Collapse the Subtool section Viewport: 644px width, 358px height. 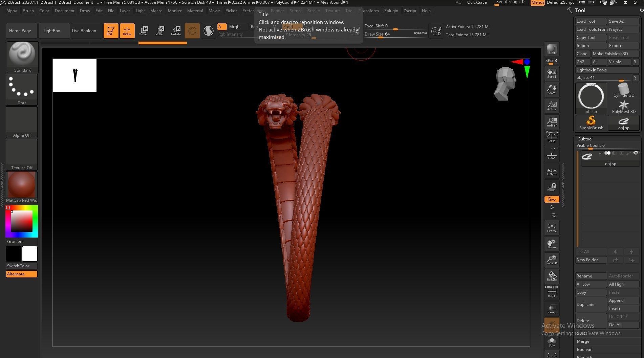point(585,139)
